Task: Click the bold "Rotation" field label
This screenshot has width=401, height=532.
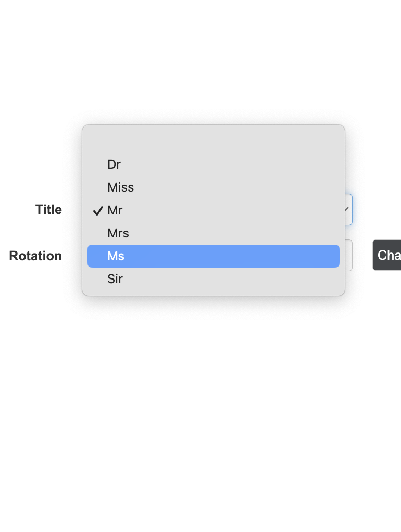Action: click(x=35, y=256)
